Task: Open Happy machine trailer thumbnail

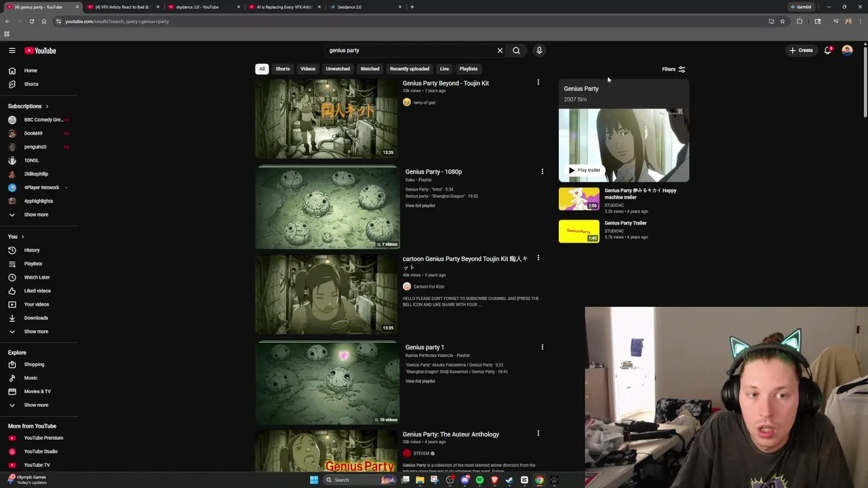Action: [579, 199]
